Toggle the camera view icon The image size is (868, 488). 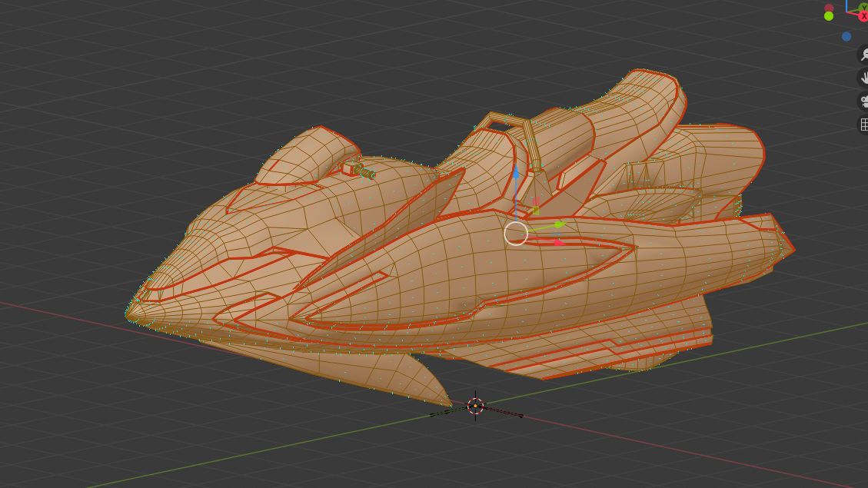[x=863, y=101]
